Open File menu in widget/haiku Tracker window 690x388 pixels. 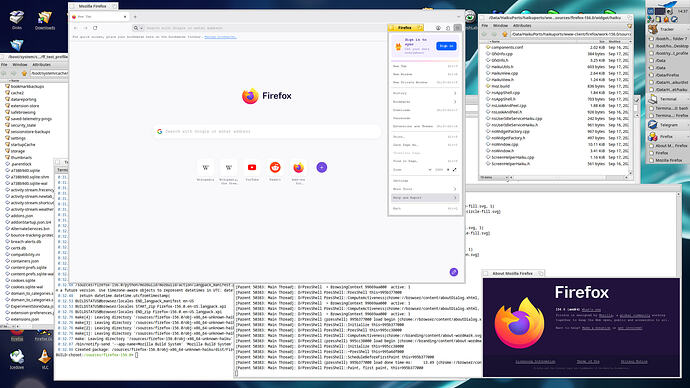coord(484,26)
